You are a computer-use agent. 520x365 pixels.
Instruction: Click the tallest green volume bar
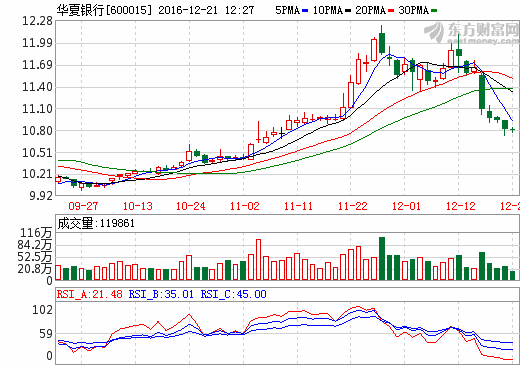click(x=382, y=258)
